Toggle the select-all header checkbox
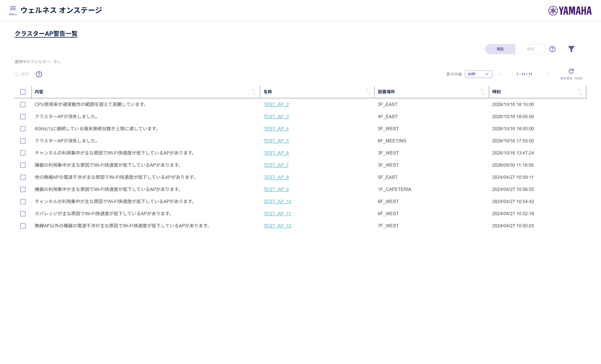 tap(23, 92)
